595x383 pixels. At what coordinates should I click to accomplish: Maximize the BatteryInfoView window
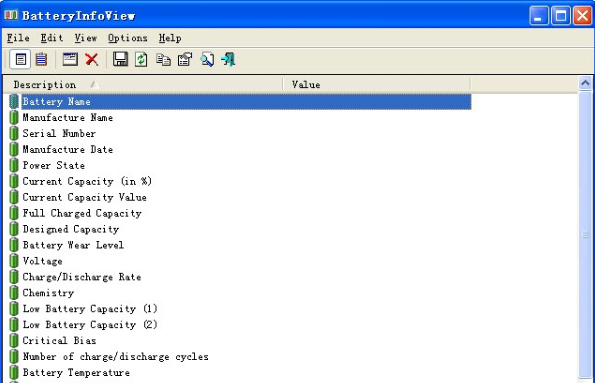click(x=561, y=16)
